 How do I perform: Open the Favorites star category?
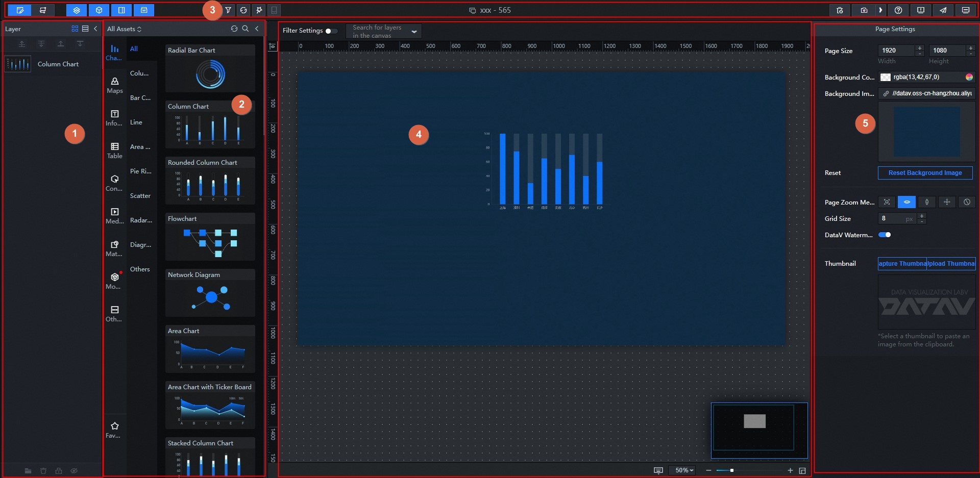pyautogui.click(x=115, y=430)
